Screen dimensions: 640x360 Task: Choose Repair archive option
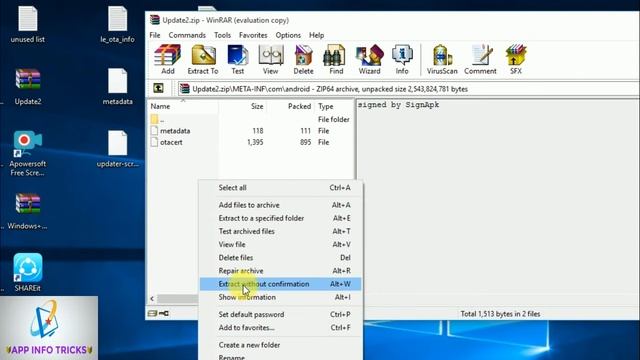[280, 271]
